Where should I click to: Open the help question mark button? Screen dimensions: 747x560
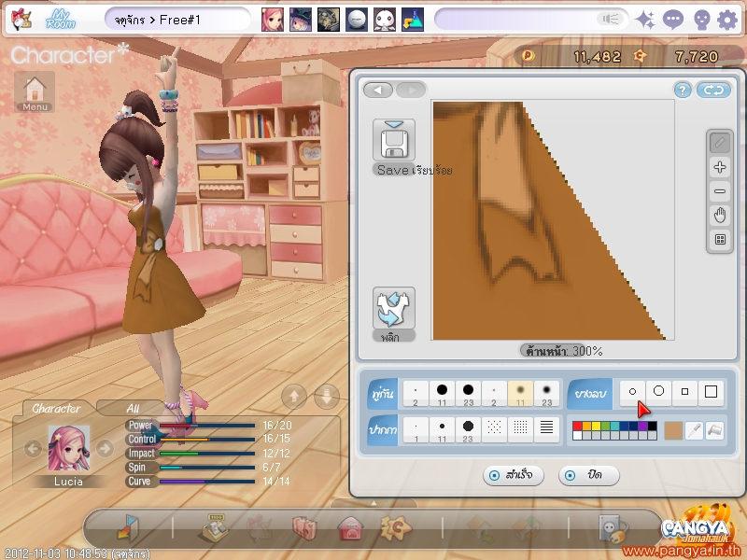(683, 90)
